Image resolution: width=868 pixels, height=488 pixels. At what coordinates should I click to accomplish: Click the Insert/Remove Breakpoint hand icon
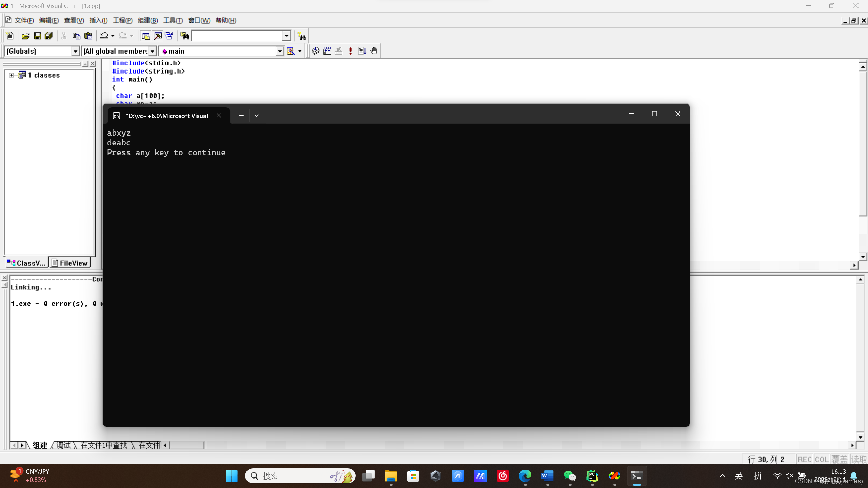coord(374,51)
